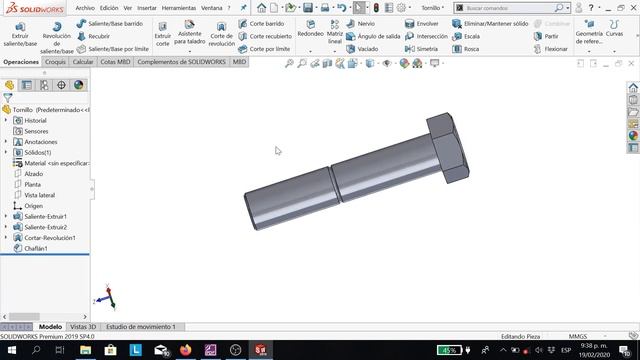Click the edit appearance color sphere in view toolbar
640x360 pixels.
click(x=404, y=63)
